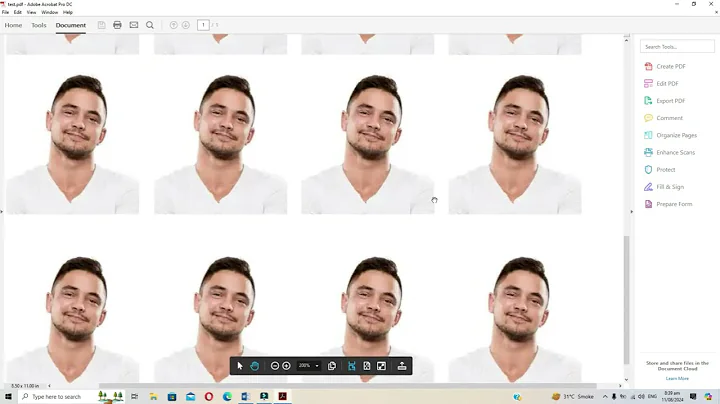Go to next page arrow icon
Image resolution: width=720 pixels, height=404 pixels.
(x=186, y=25)
